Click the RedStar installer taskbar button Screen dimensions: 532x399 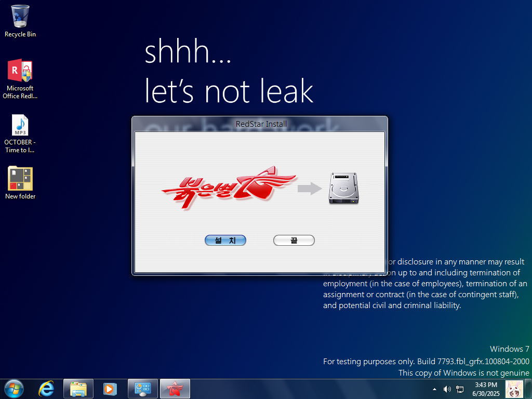point(175,389)
